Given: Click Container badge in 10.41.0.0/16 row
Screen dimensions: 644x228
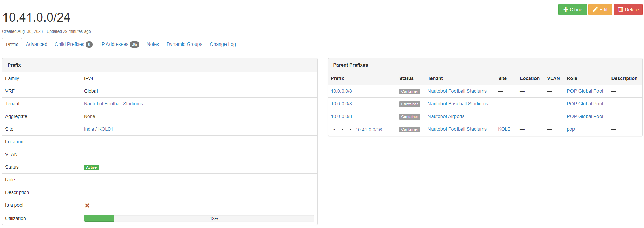Looking at the screenshot, I should pos(409,129).
